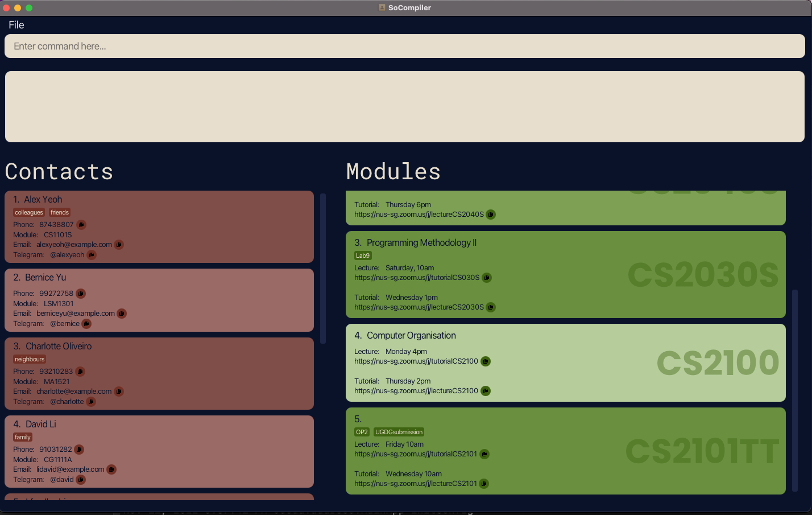The width and height of the screenshot is (812, 515).
Task: Copy @alexyeoh Telegram handle
Action: (92, 255)
